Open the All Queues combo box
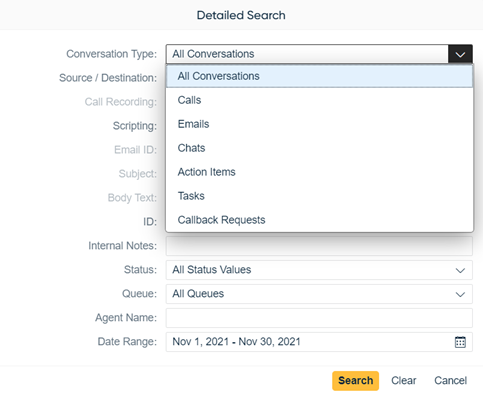 click(319, 294)
